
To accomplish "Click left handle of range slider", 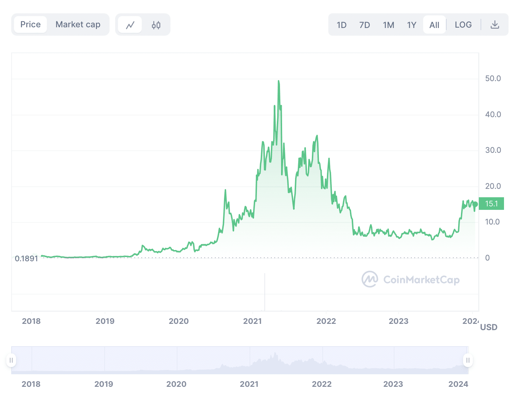I will [11, 360].
